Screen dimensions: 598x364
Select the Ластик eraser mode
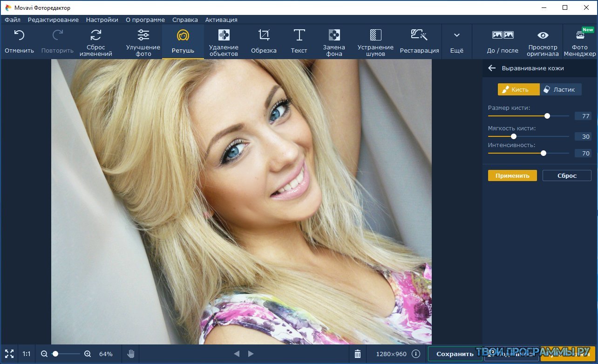point(561,89)
